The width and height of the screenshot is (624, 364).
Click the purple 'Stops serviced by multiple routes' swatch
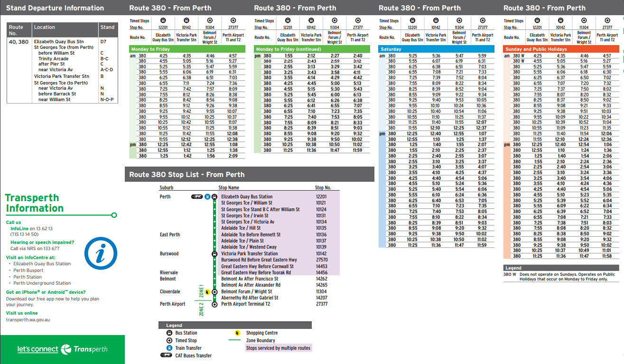[x=279, y=348]
